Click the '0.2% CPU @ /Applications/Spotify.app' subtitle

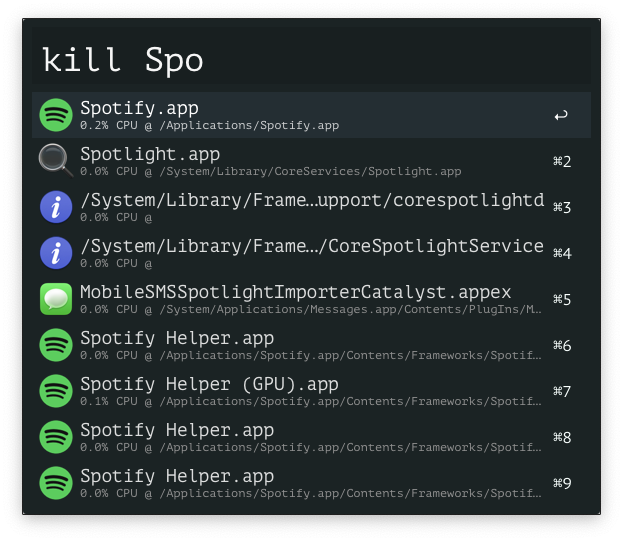pos(209,126)
